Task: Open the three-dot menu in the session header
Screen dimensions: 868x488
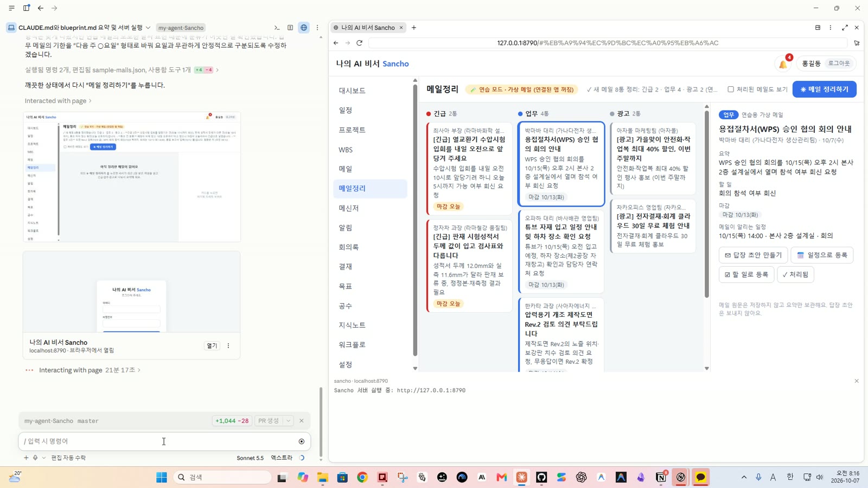Action: pyautogui.click(x=317, y=28)
